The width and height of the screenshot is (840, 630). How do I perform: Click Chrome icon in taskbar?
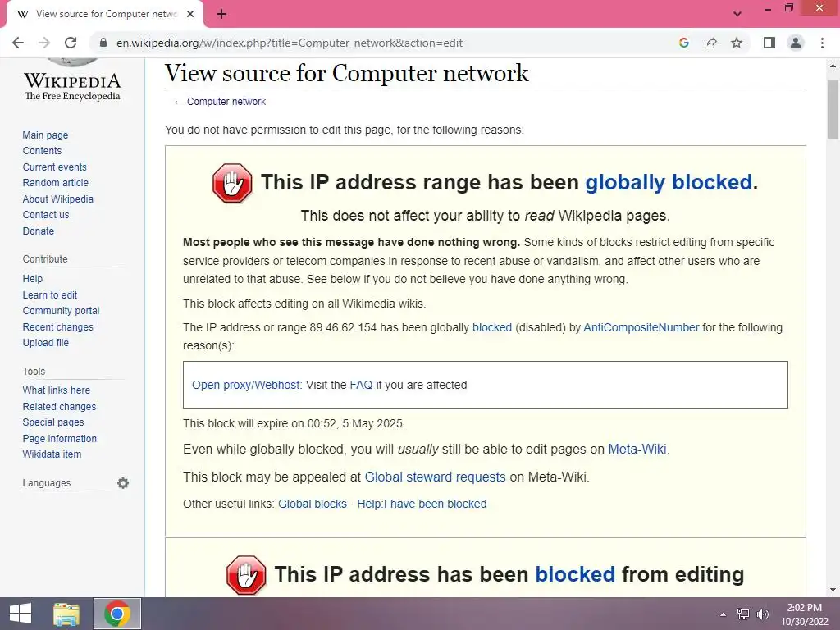[117, 614]
